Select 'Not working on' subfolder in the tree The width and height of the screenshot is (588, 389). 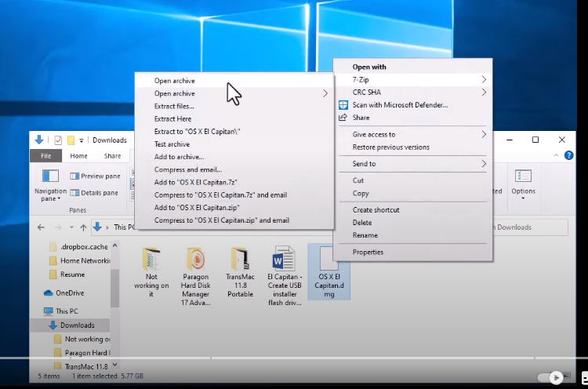(x=82, y=339)
